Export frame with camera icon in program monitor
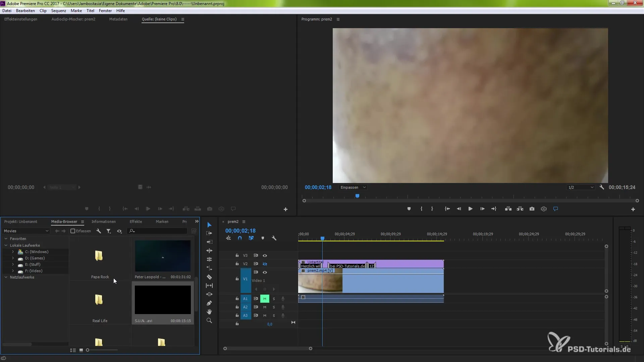The width and height of the screenshot is (644, 362). pos(532,209)
